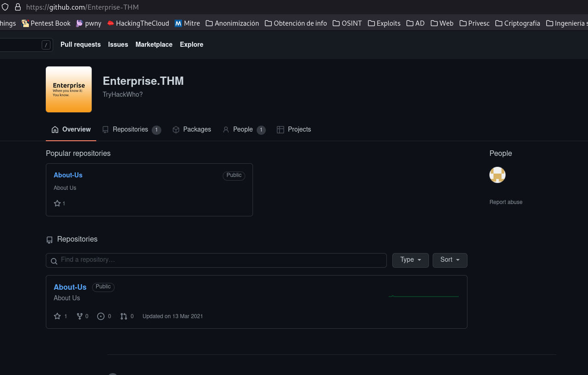Switch to the Repositories tab

[x=132, y=129]
